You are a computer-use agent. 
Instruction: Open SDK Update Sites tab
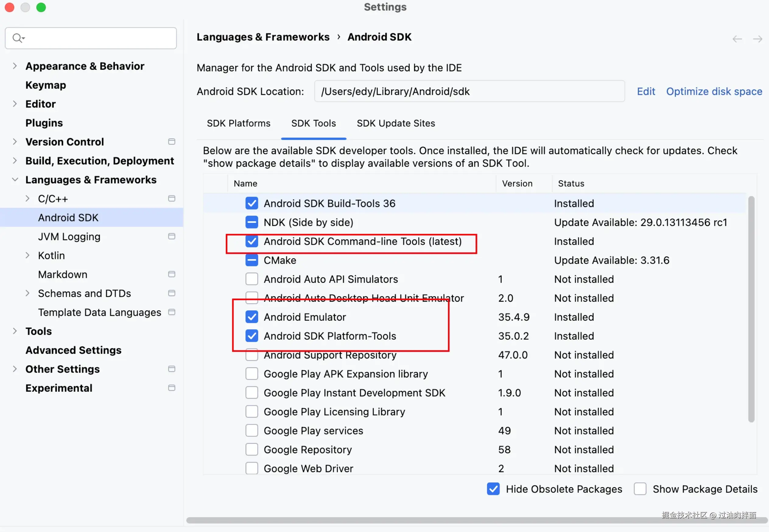click(x=396, y=123)
